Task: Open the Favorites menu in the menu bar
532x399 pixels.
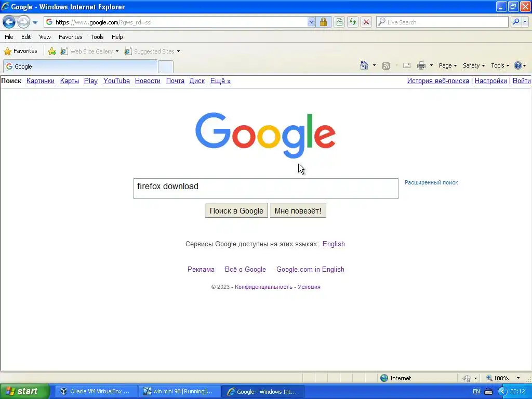Action: point(70,37)
